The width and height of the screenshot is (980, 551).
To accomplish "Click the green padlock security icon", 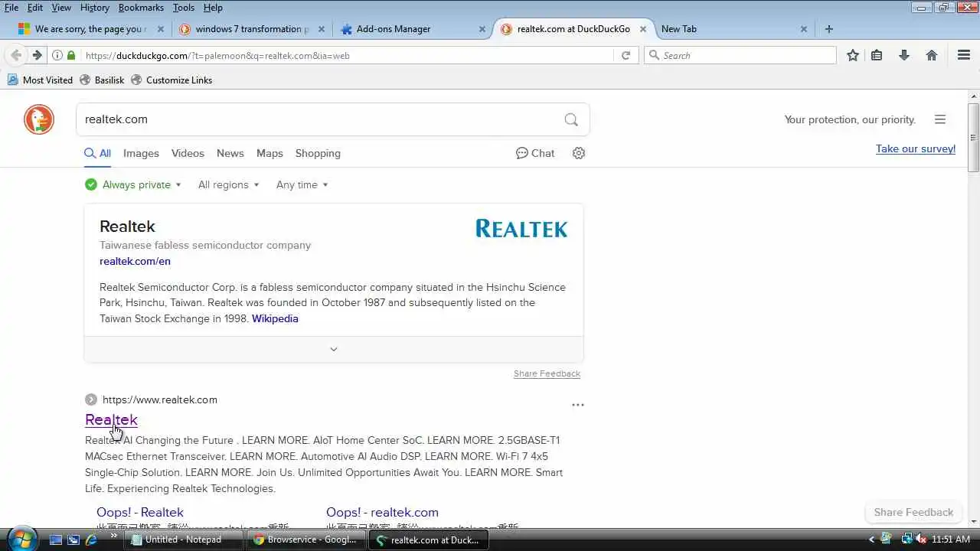I will tap(71, 55).
